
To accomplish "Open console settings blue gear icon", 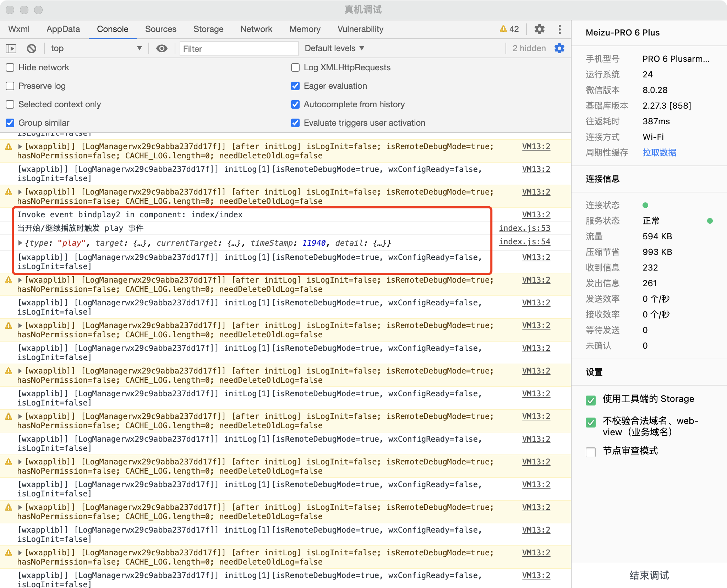I will (x=559, y=48).
